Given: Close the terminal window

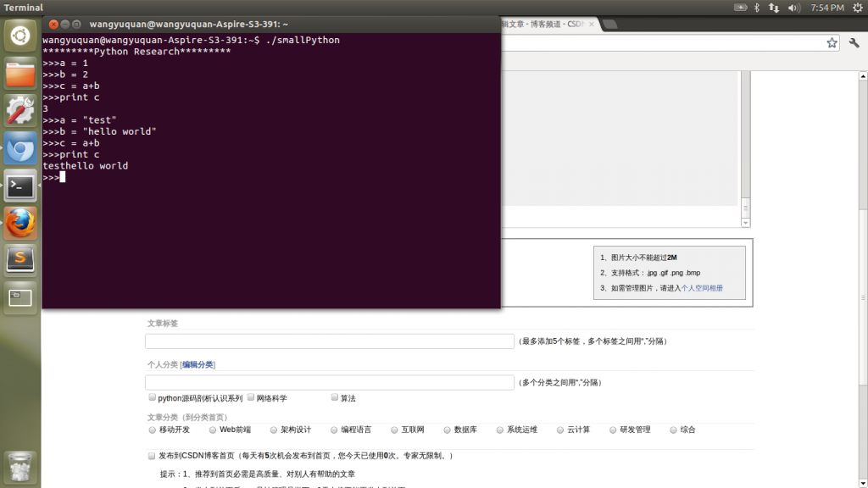Looking at the screenshot, I should 53,25.
